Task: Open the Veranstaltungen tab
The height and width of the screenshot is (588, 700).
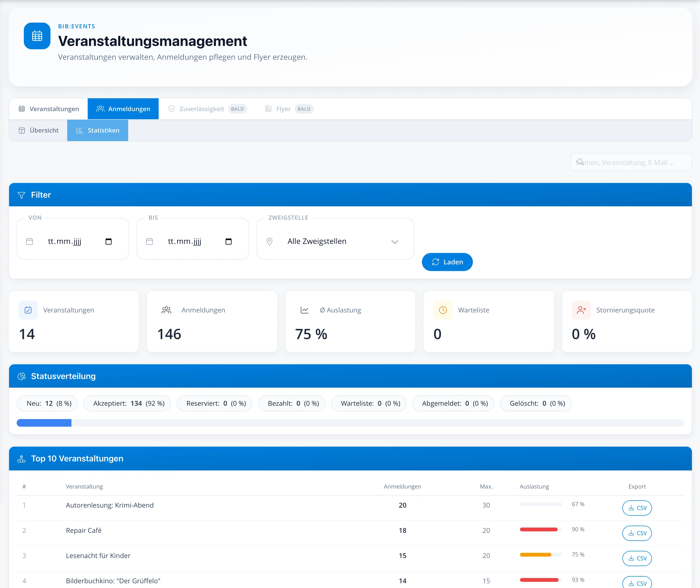Action: click(49, 109)
